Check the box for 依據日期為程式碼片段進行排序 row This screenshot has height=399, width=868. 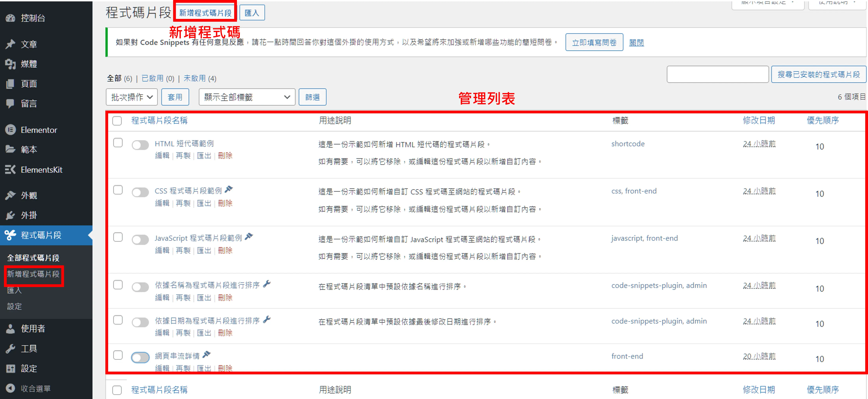coord(118,320)
